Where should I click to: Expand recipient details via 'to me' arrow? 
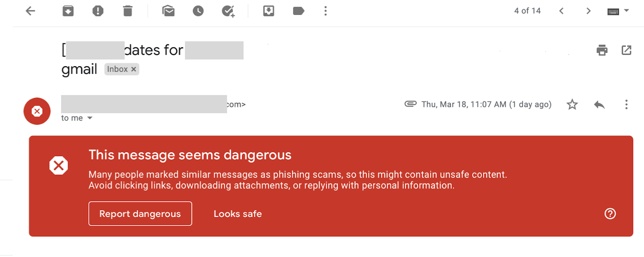click(90, 118)
